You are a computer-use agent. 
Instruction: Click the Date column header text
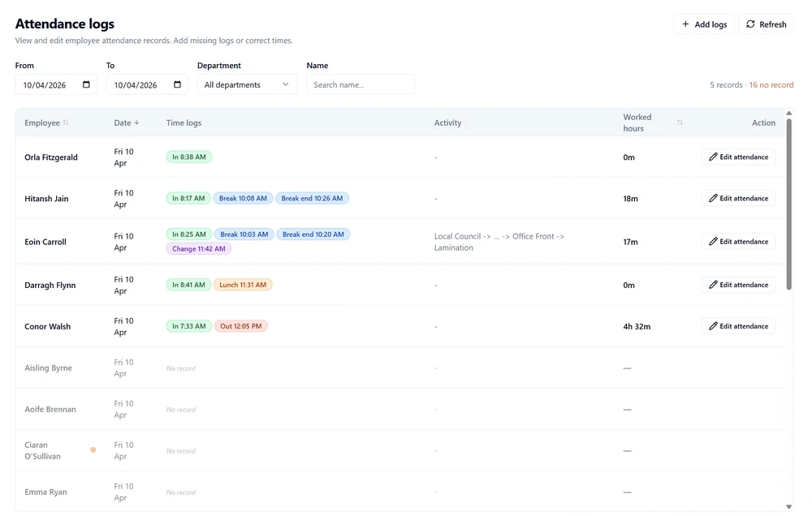point(123,123)
